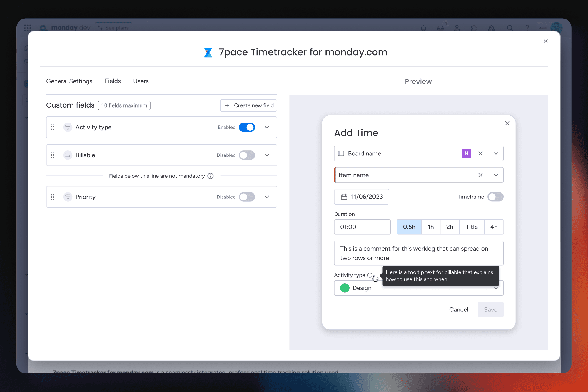Disable the Activity type field toggle
The image size is (588, 392).
tap(247, 127)
